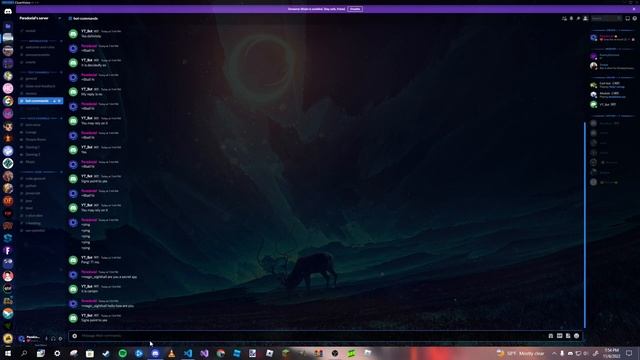Screen dimensions: 640x360
Task: Click the chat scrollbar
Action: coord(585,224)
